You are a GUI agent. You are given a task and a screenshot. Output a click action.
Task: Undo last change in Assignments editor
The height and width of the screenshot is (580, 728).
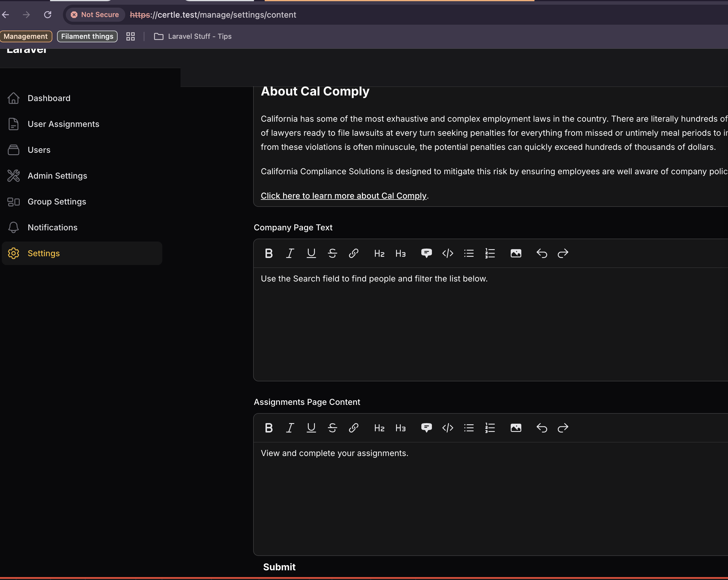pos(542,428)
